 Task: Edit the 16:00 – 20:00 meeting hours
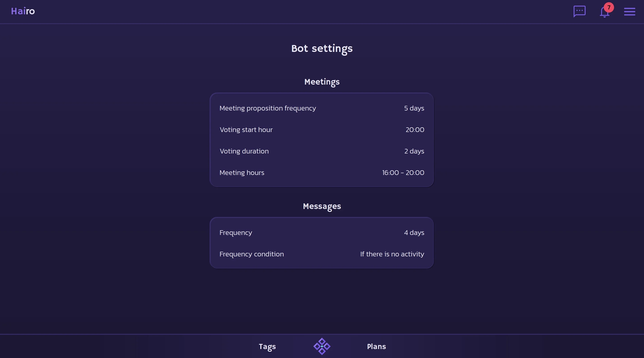click(403, 173)
